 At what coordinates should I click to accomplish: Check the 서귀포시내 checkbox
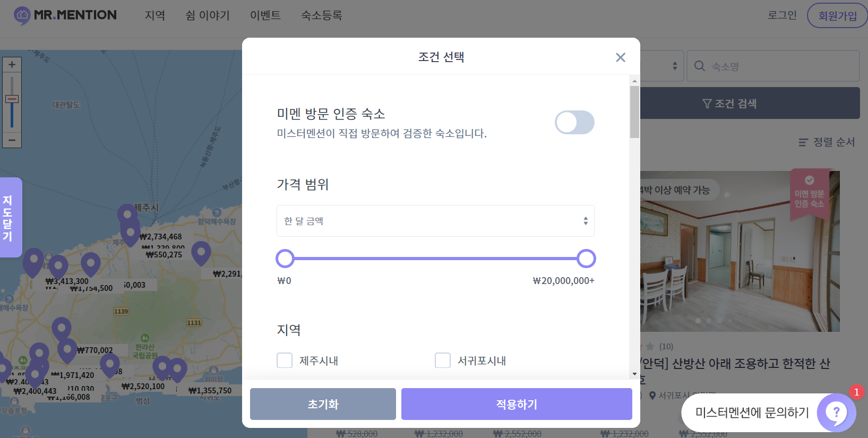(443, 360)
